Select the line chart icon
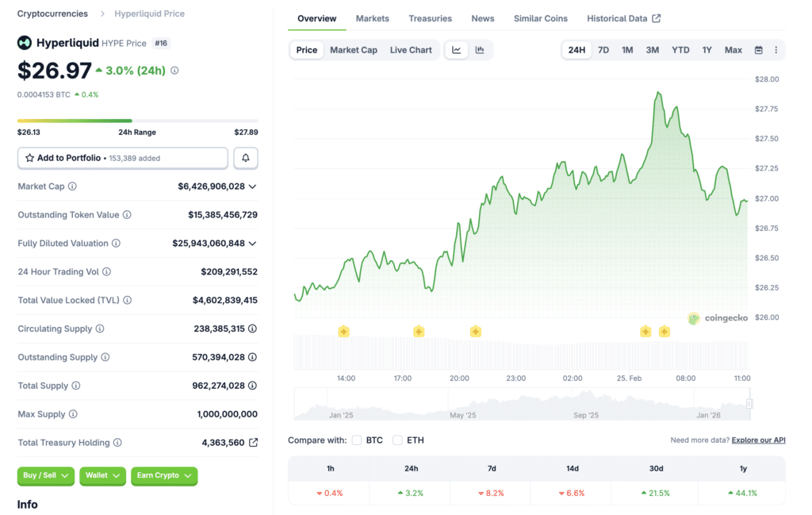This screenshot has width=812, height=515. (x=456, y=49)
